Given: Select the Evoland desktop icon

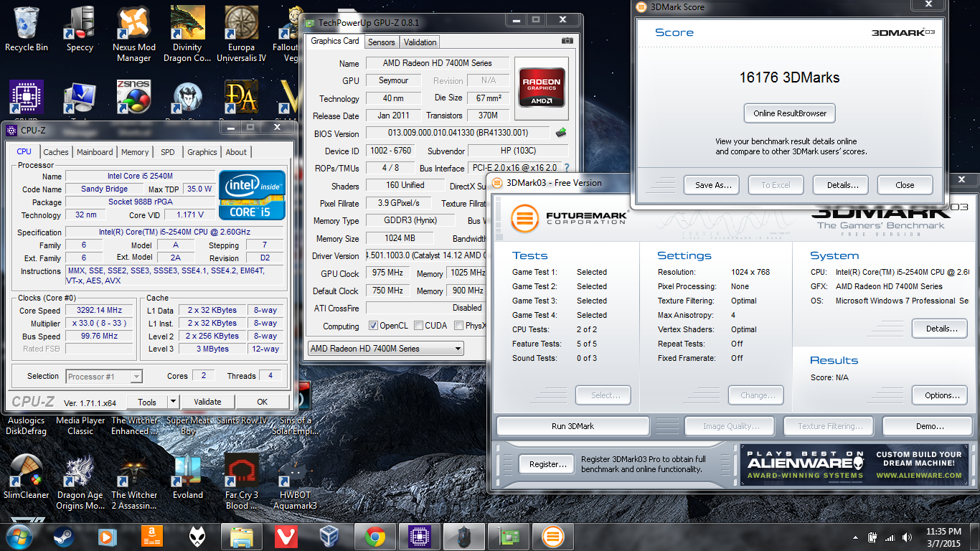Looking at the screenshot, I should pos(188,476).
